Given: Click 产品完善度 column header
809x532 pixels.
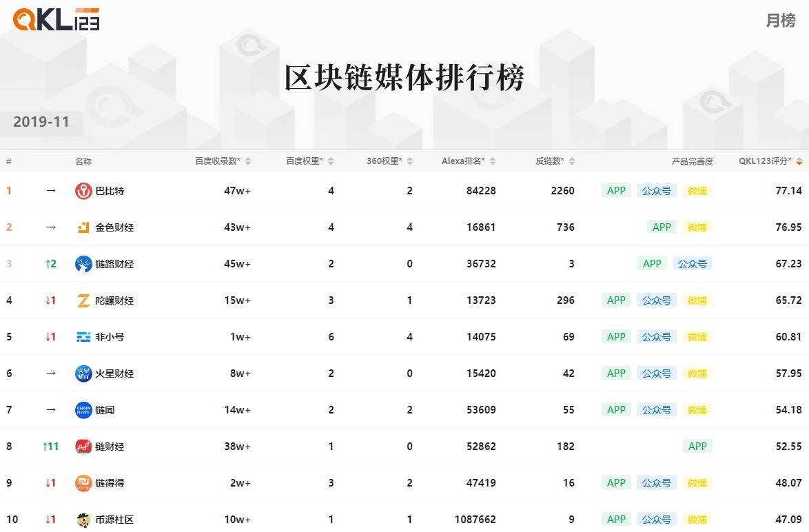Looking at the screenshot, I should pos(693,161).
